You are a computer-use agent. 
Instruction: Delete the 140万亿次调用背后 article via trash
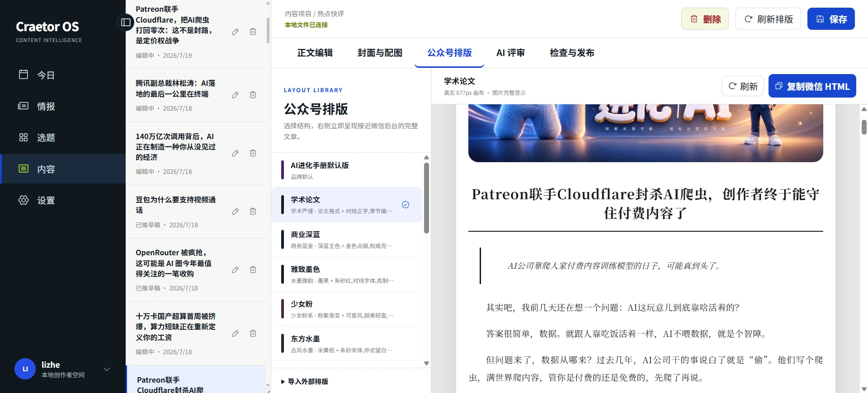tap(253, 153)
